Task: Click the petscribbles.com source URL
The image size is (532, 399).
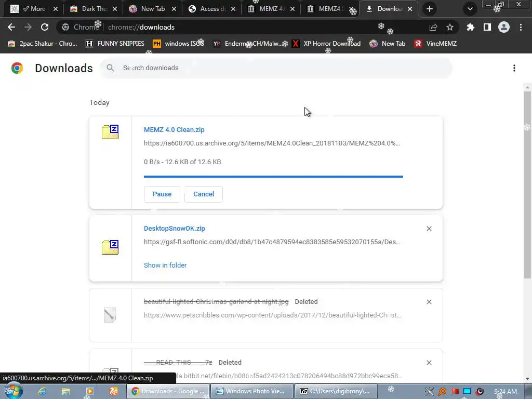Action: click(x=272, y=315)
